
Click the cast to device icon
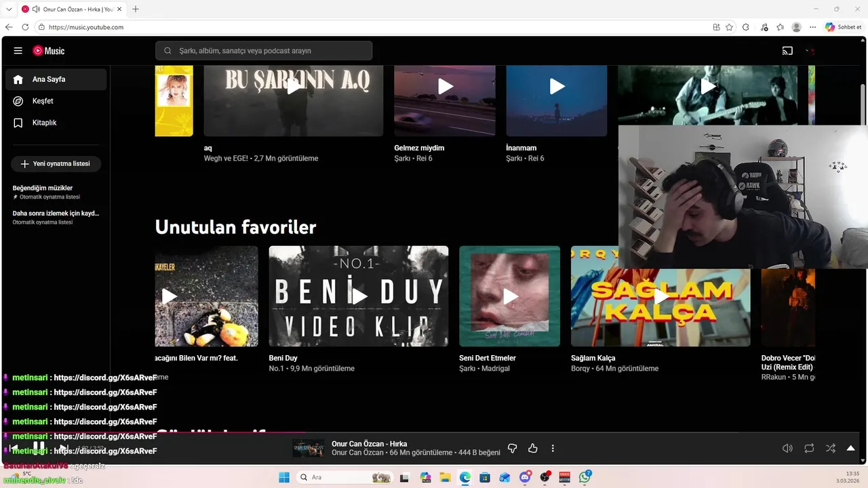pyautogui.click(x=787, y=51)
